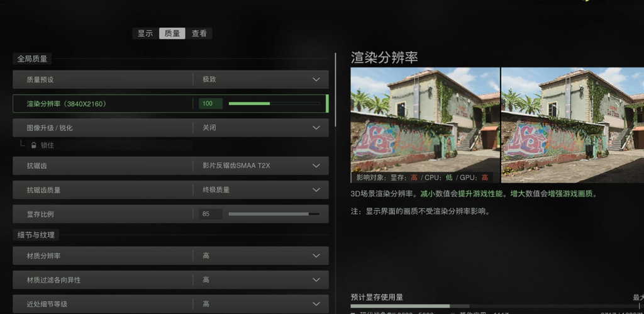Select the 质量 tab

coord(172,33)
